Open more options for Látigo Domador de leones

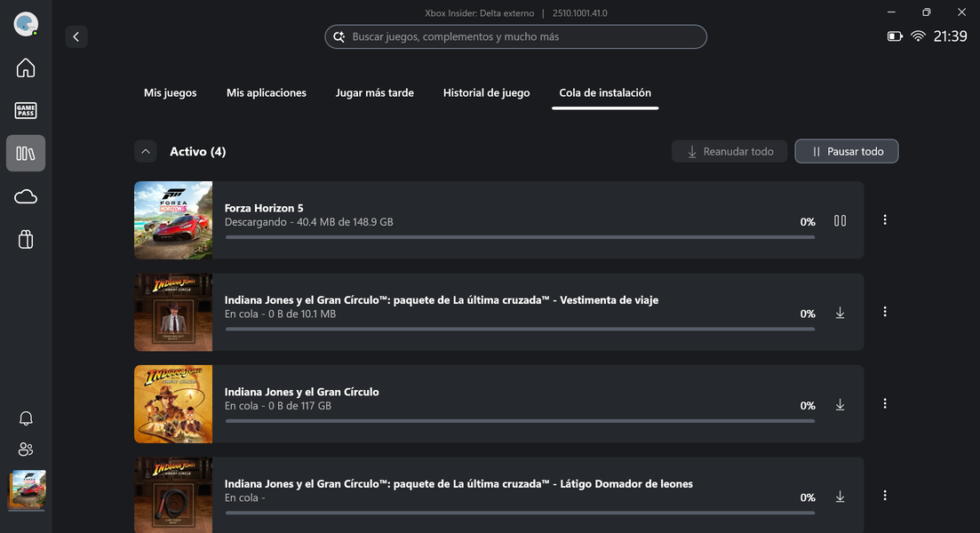tap(884, 496)
